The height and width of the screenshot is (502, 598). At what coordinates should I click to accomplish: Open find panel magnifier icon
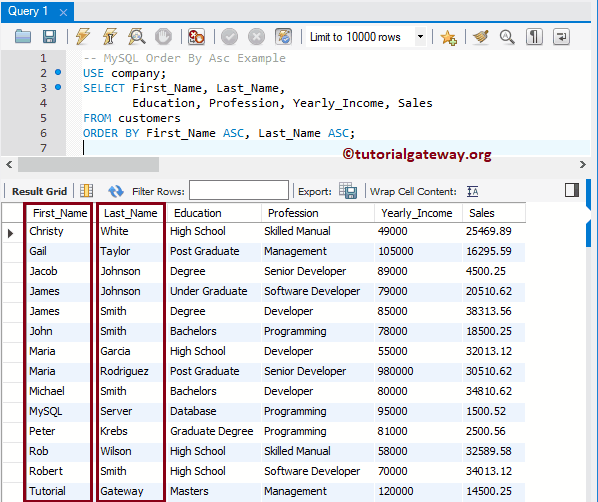(x=507, y=37)
